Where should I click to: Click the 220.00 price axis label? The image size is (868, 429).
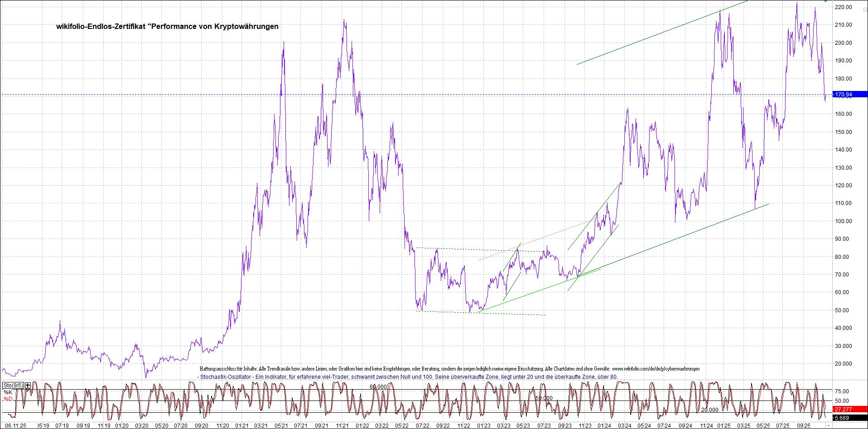tap(844, 7)
